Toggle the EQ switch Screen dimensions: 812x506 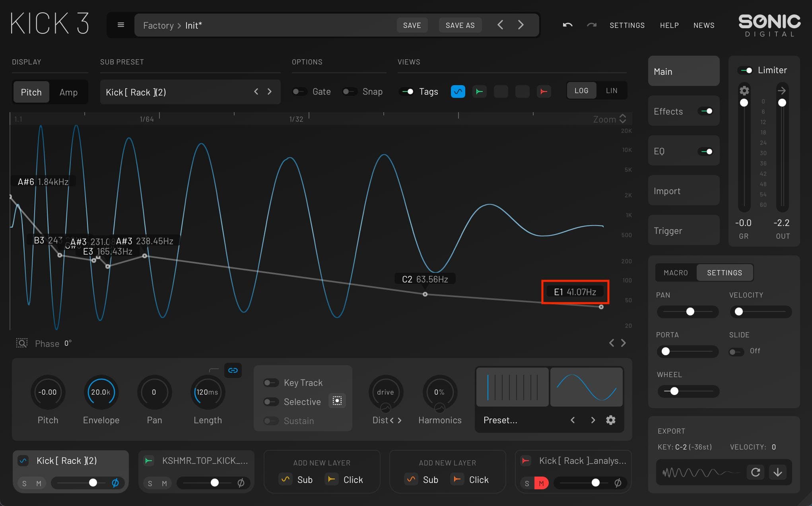706,151
